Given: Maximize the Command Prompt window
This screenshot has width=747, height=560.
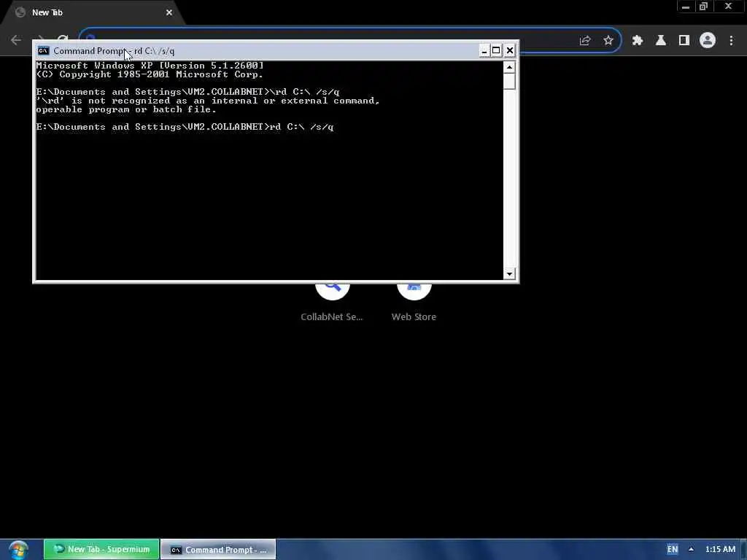Looking at the screenshot, I should pyautogui.click(x=496, y=50).
